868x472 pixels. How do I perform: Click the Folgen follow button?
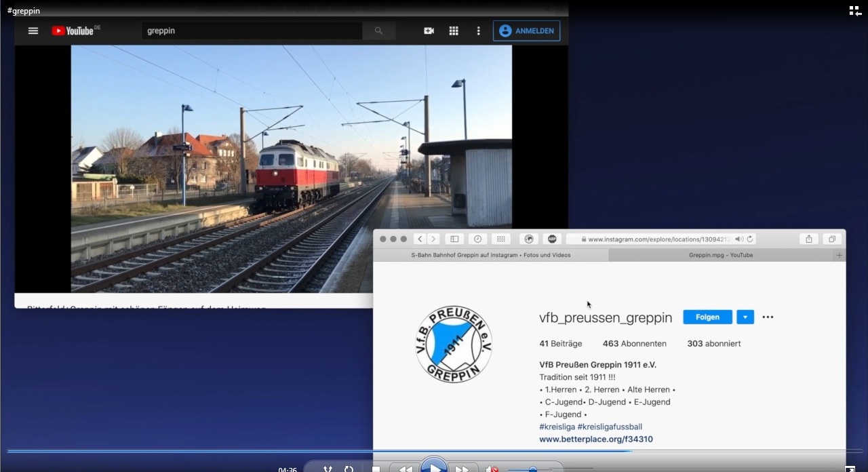click(707, 317)
